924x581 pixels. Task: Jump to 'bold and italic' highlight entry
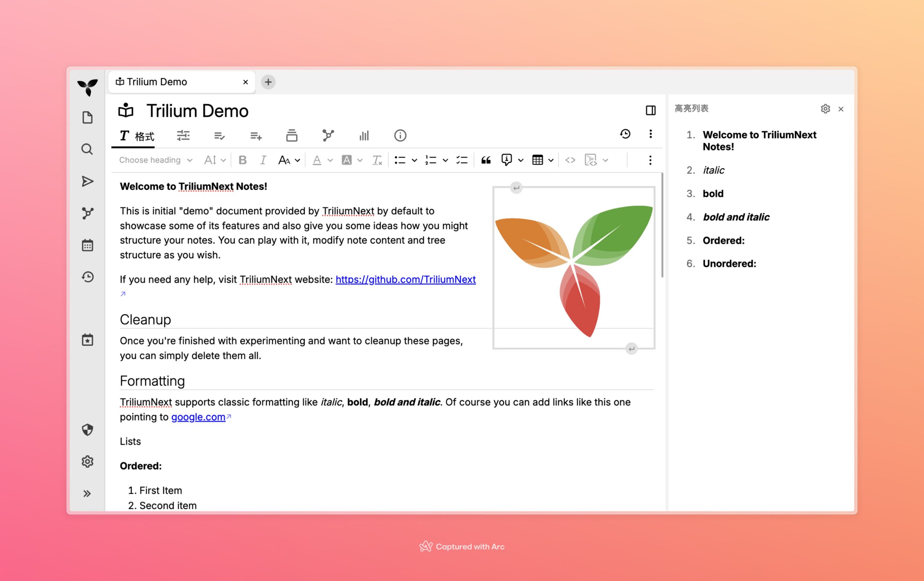click(736, 217)
